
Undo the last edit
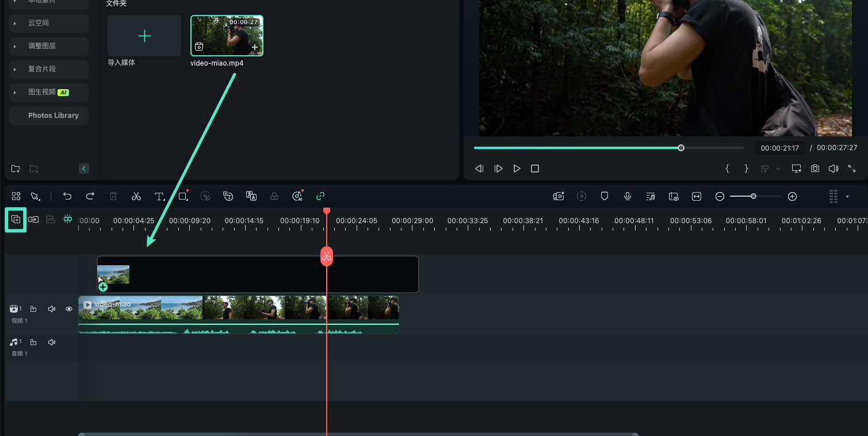pos(67,196)
